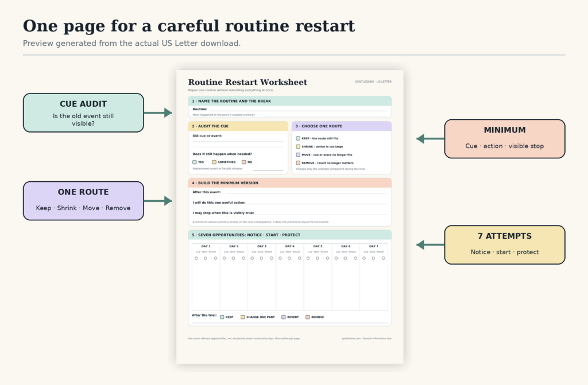Mark the Day 1 Result circle
The height and width of the screenshot is (385, 588).
click(216, 258)
